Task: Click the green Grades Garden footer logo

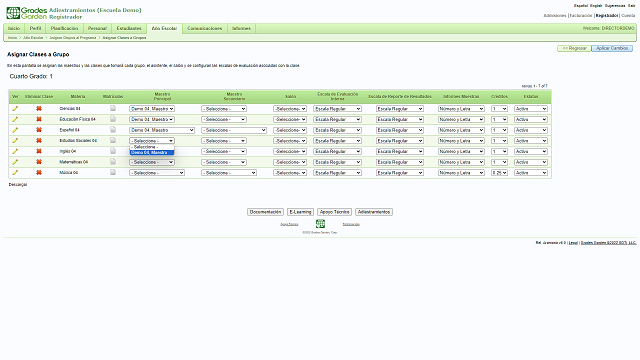Action: [320, 224]
